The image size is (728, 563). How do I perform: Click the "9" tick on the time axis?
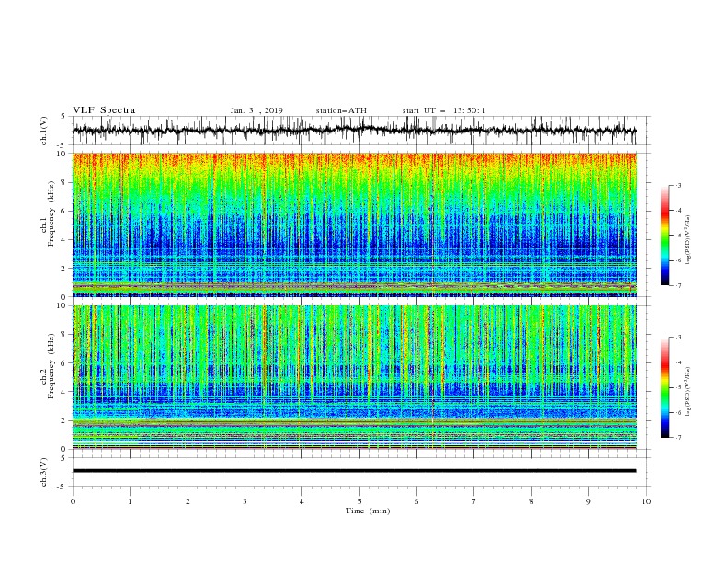pyautogui.click(x=588, y=501)
